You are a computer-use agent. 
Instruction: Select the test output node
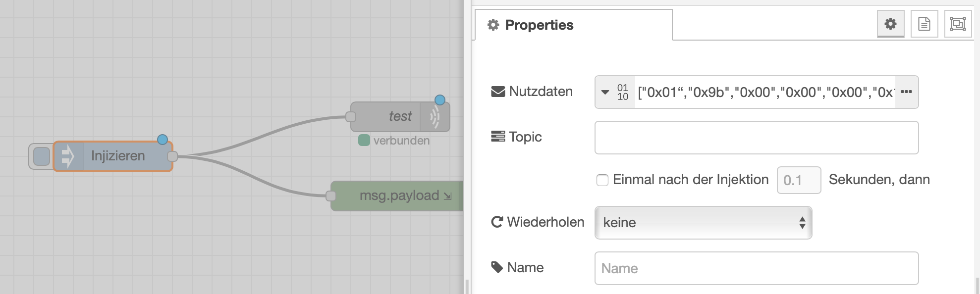400,116
